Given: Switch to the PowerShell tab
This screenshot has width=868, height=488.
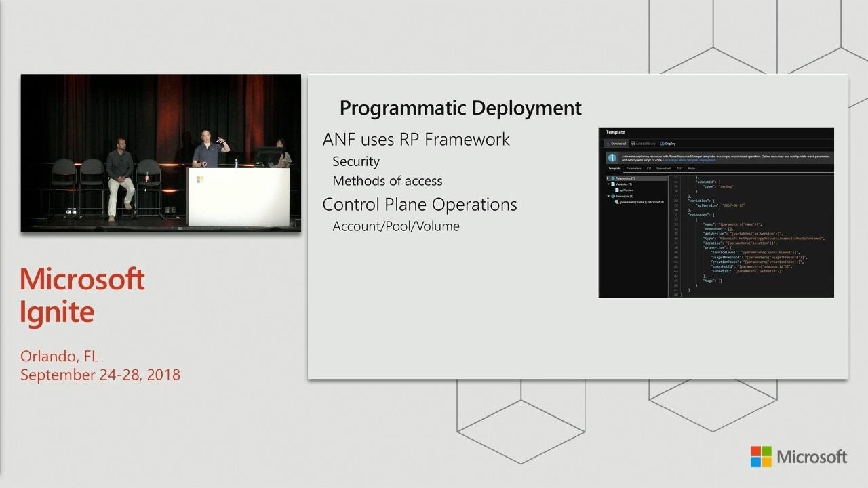Looking at the screenshot, I should [x=664, y=169].
